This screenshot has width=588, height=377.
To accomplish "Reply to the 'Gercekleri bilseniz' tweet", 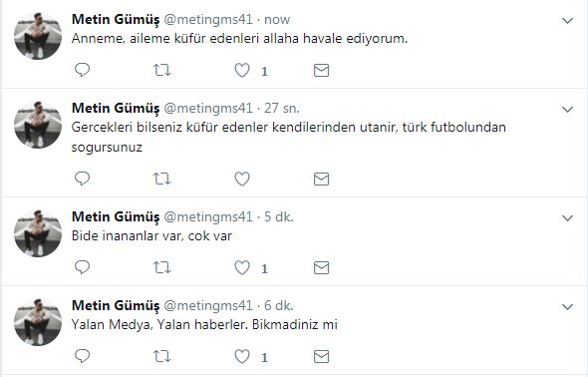I will click(x=82, y=179).
